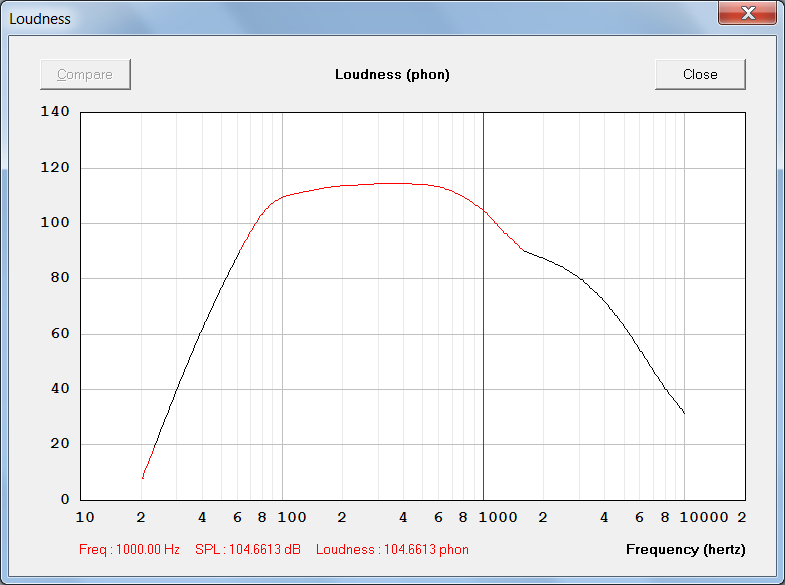
Task: Click the Loudness window title text
Action: point(40,19)
